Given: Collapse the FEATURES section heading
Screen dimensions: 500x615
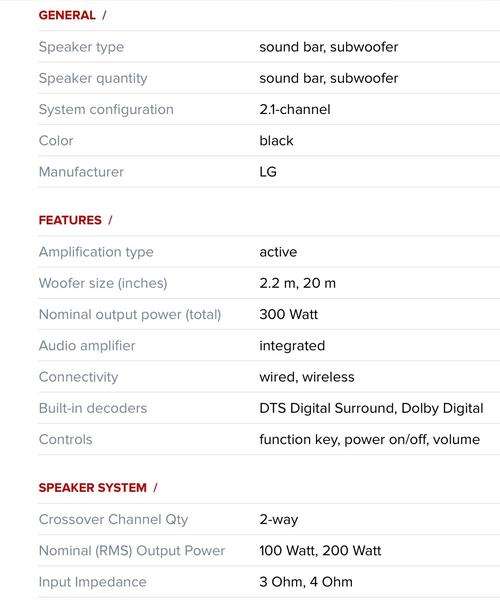Looking at the screenshot, I should (70, 220).
